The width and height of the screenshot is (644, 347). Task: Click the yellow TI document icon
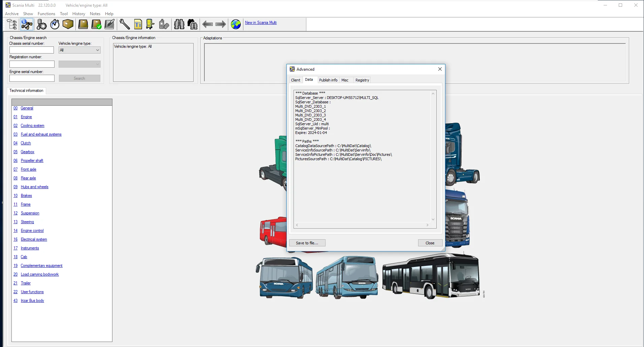(138, 24)
